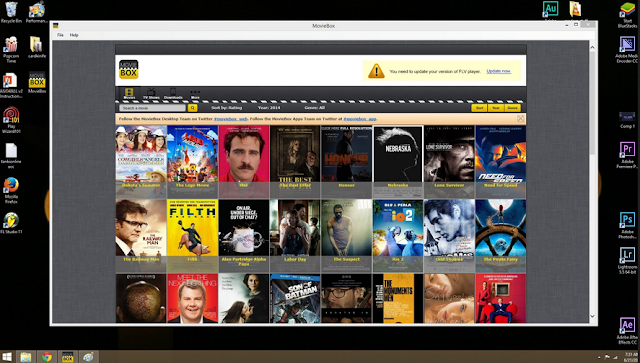Click the MovieBox logo in the header

[129, 69]
